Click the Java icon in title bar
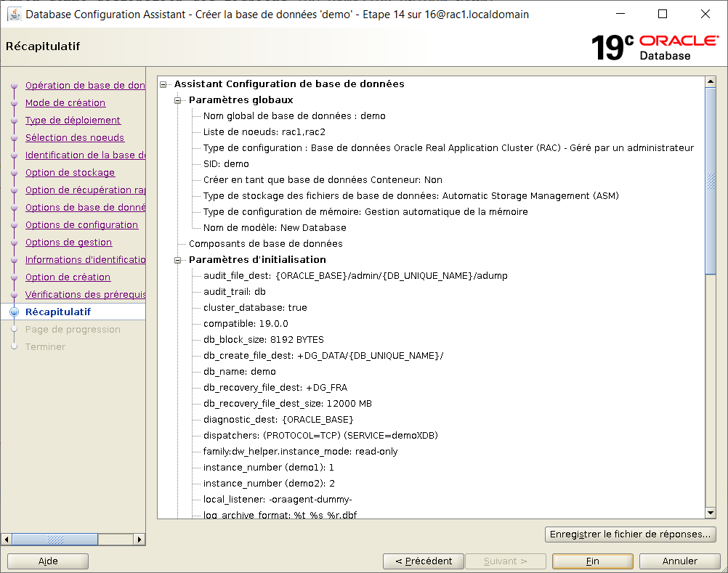Image resolution: width=728 pixels, height=573 pixels. click(x=15, y=15)
